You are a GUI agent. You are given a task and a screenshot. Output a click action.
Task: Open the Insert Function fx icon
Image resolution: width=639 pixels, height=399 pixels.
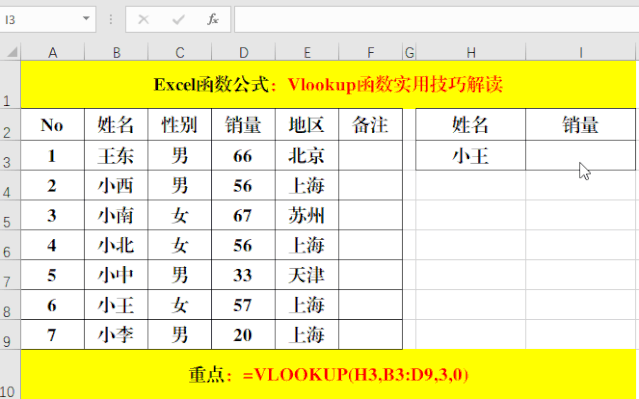[x=213, y=19]
